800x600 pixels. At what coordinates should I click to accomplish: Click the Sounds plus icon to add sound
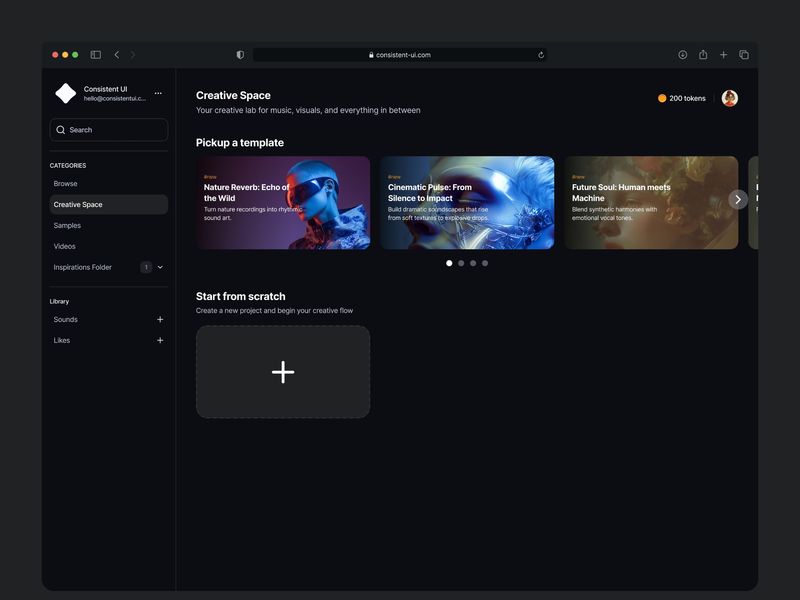click(x=161, y=319)
